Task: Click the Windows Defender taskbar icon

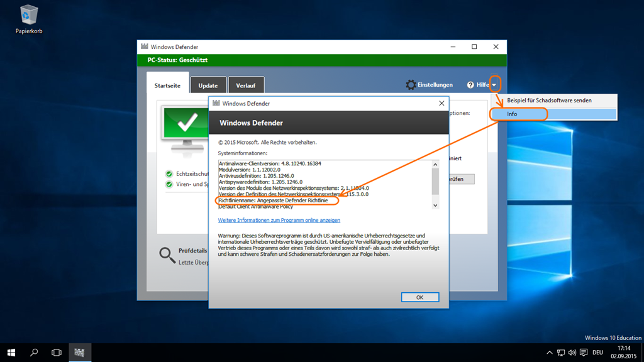Action: tap(80, 353)
